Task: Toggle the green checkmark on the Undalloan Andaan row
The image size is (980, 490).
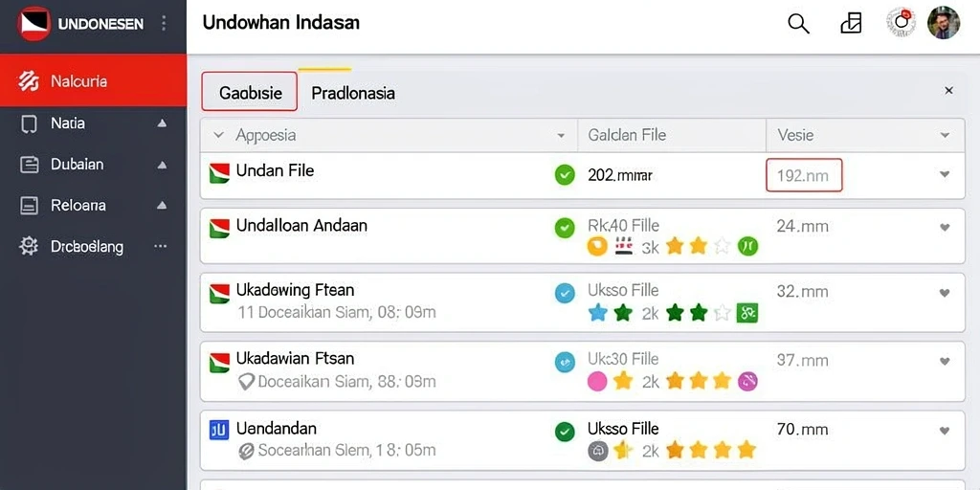Action: tap(565, 228)
